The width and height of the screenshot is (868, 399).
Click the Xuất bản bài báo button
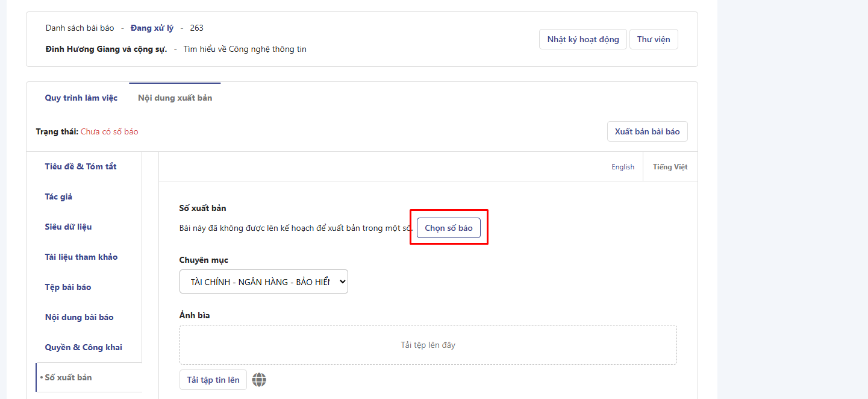647,131
